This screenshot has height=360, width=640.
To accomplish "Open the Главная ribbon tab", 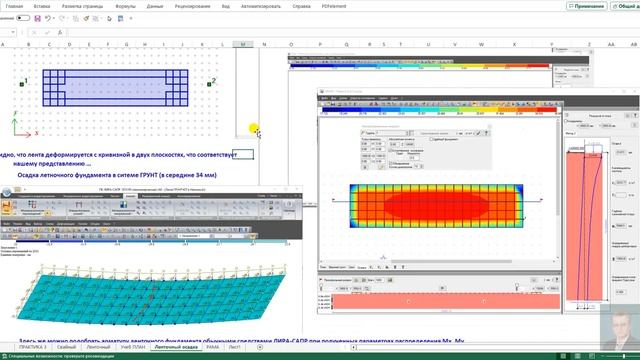I will [14, 6].
